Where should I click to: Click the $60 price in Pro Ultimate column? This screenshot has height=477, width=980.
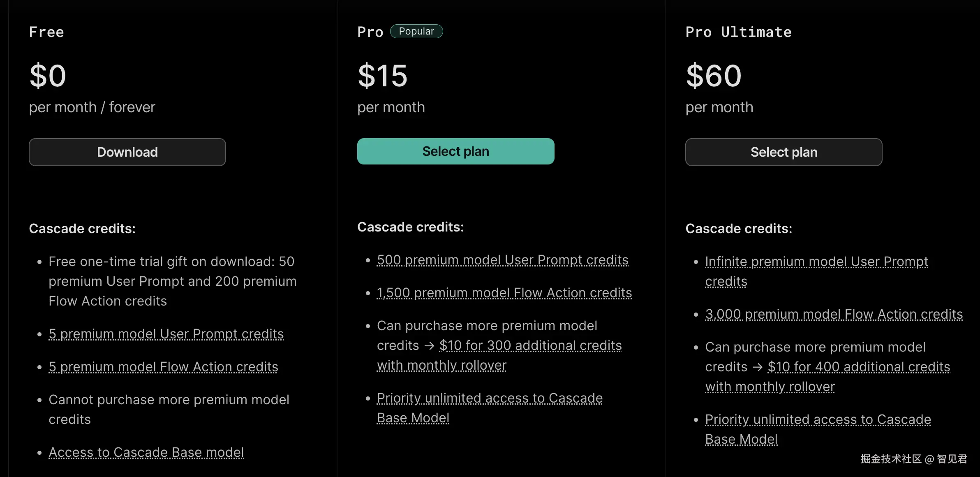pos(713,76)
